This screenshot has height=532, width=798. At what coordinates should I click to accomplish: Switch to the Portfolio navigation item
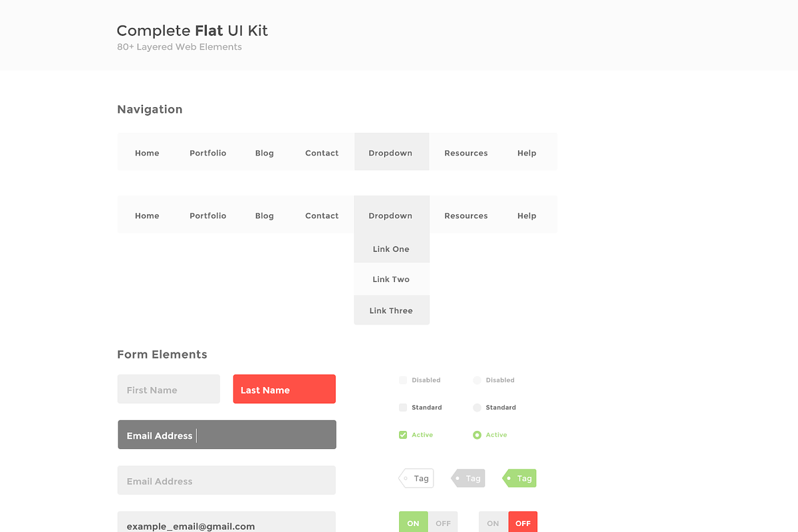pyautogui.click(x=207, y=152)
